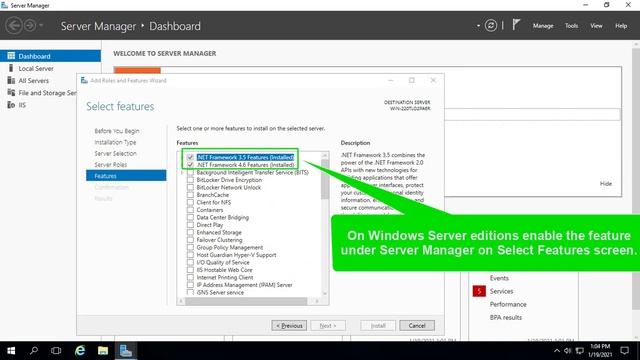Screen dimensions: 640x360
Task: Click the back navigation arrow in Server Manager
Action: (x=13, y=26)
